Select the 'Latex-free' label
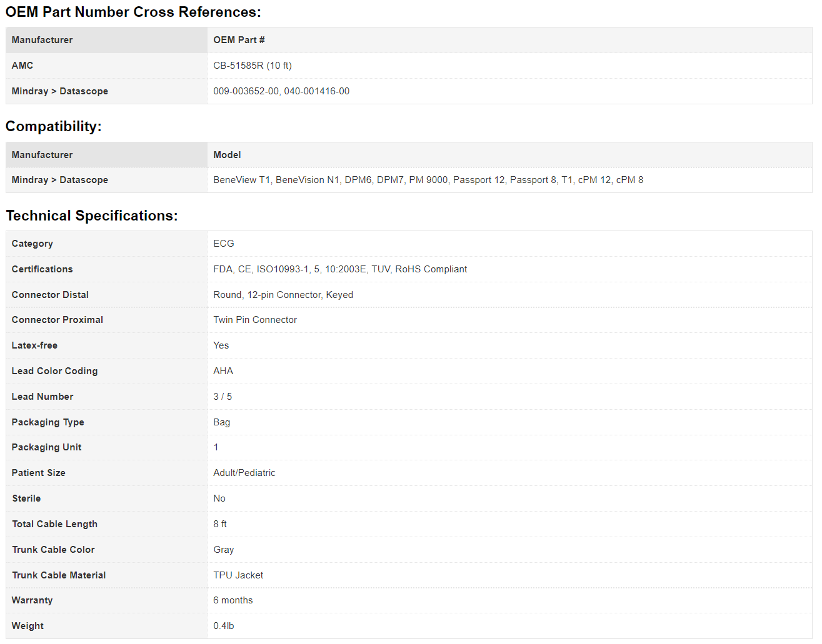This screenshot has width=822, height=644. [x=34, y=345]
